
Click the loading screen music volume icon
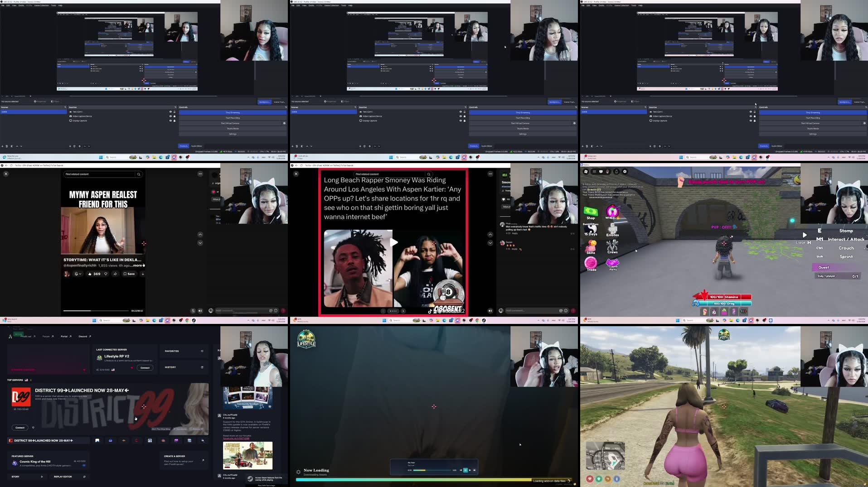pos(475,470)
